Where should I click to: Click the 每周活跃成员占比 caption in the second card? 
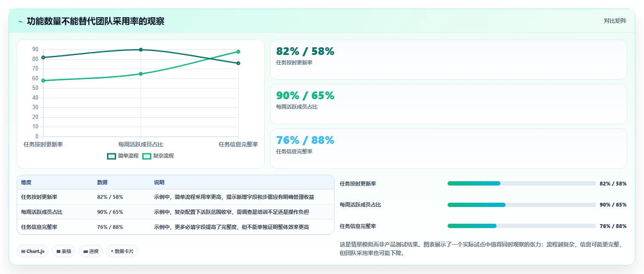tap(297, 107)
